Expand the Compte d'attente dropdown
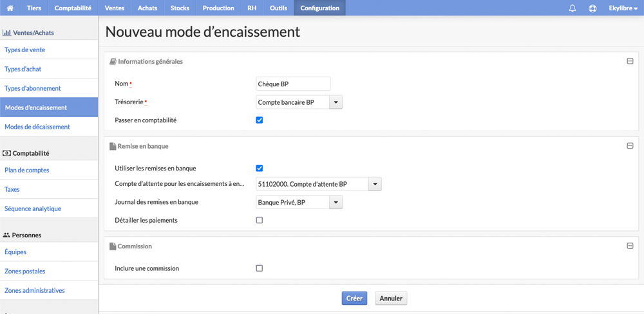644x314 pixels. [x=375, y=184]
